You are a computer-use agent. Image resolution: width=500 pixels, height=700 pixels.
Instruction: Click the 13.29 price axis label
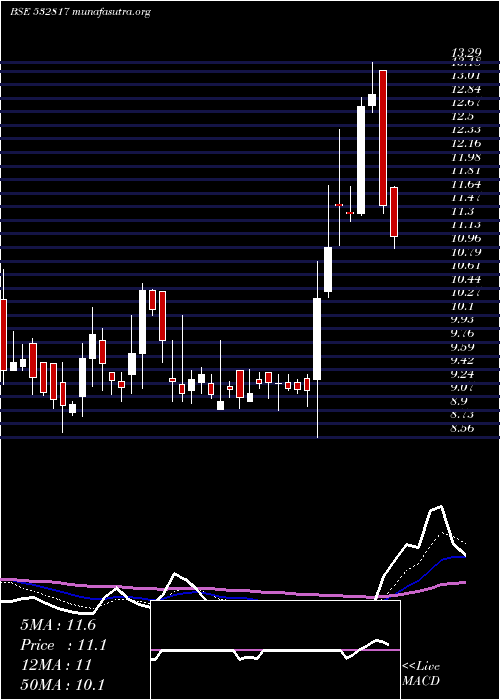468,53
